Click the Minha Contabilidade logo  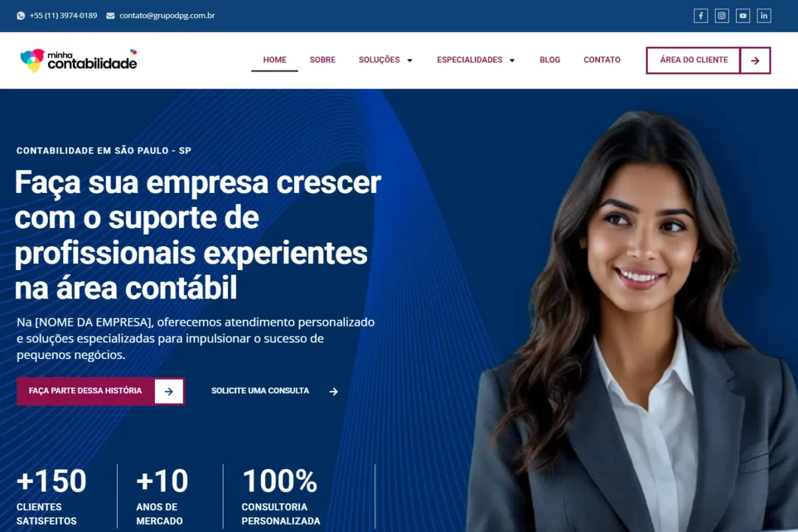point(78,60)
